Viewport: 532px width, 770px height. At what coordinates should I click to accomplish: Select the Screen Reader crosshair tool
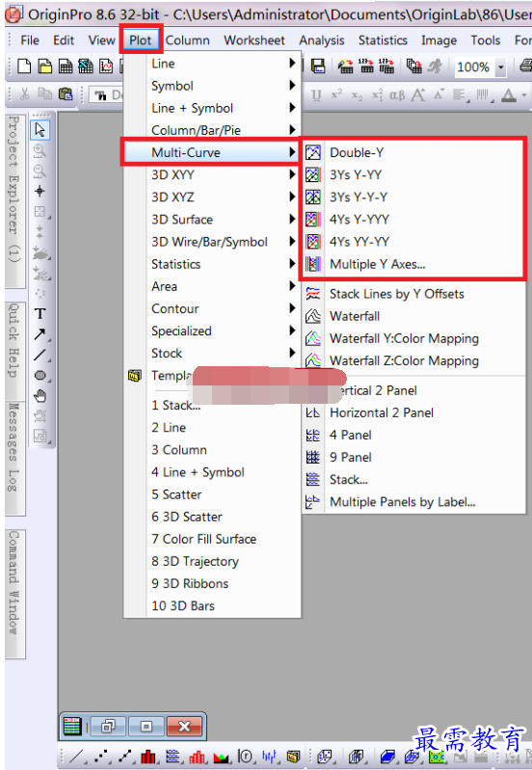[x=40, y=191]
